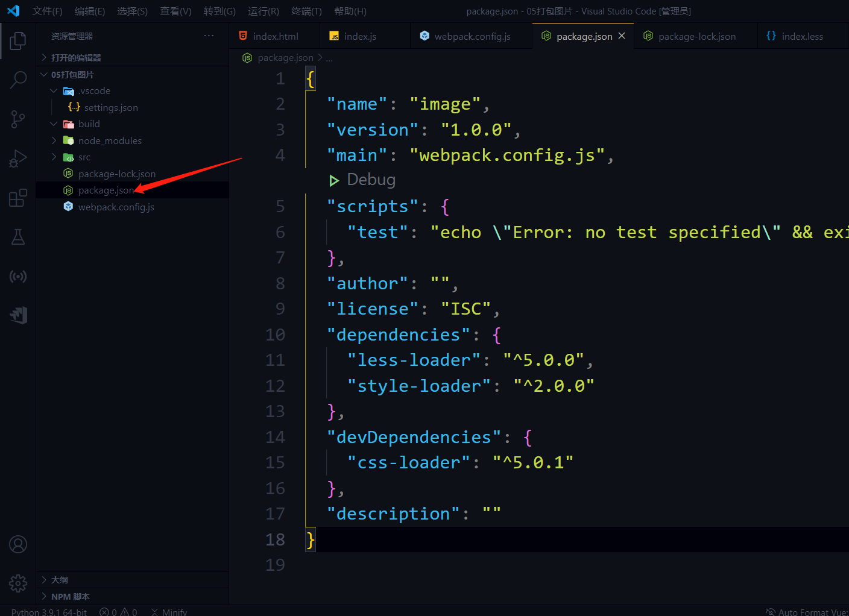Open the 查看(V) menu
The image size is (849, 616).
(x=175, y=11)
